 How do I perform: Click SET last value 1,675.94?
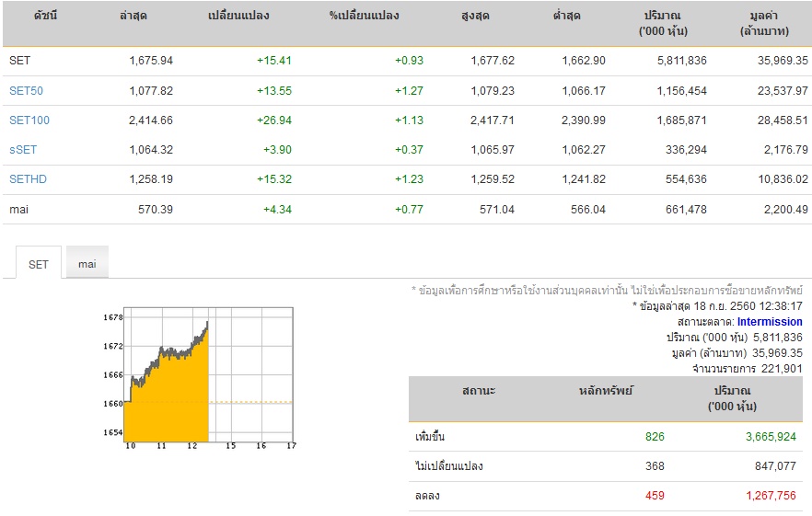point(151,61)
